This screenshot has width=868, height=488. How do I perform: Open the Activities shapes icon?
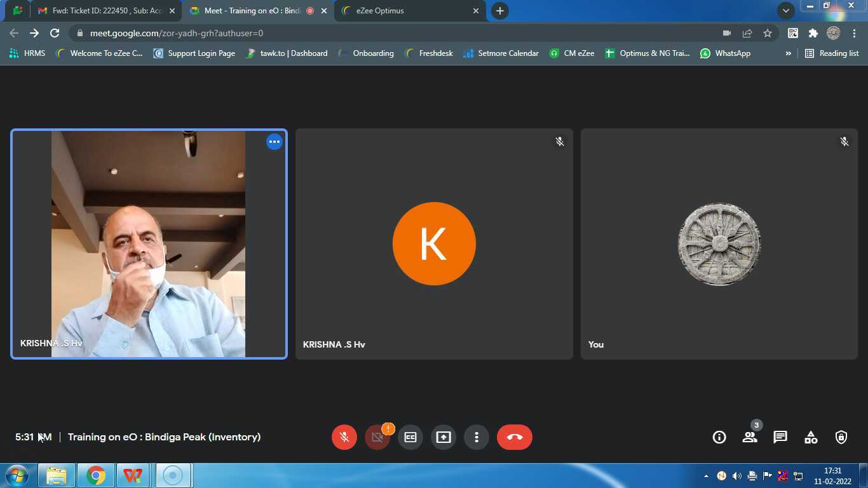tap(811, 437)
